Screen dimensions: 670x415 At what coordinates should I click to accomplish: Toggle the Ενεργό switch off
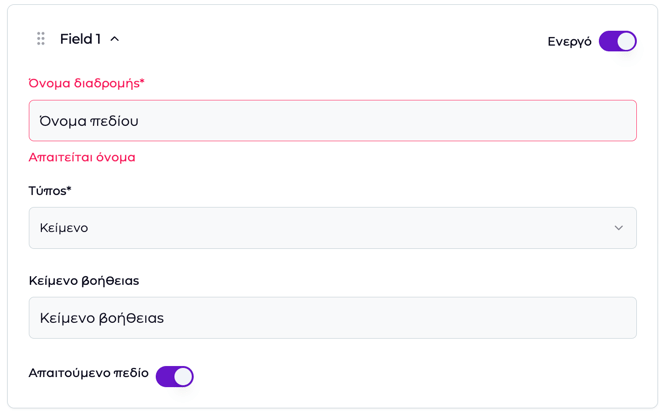tap(617, 41)
